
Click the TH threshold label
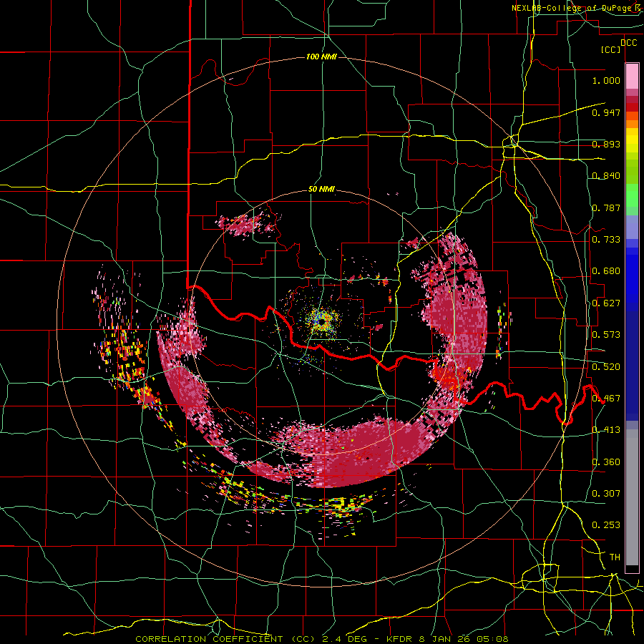tap(615, 557)
